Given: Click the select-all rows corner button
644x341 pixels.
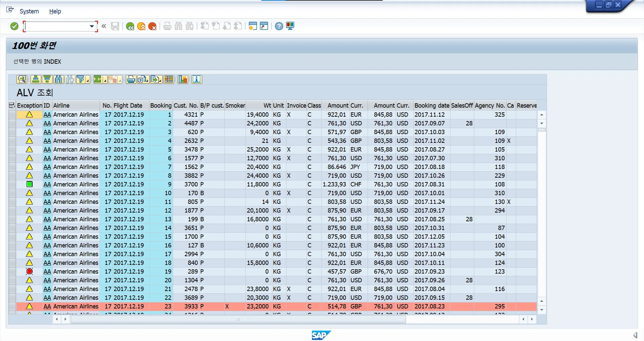Looking at the screenshot, I should [x=12, y=105].
